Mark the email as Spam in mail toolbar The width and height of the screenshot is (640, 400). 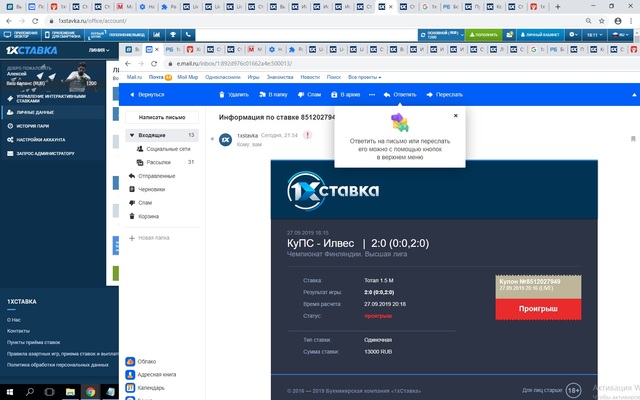click(309, 95)
